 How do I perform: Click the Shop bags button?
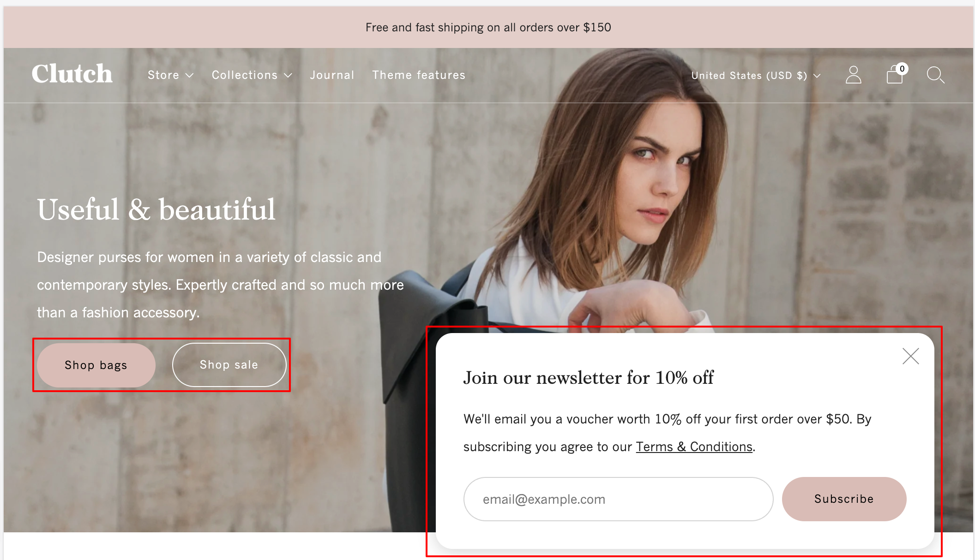click(x=96, y=365)
